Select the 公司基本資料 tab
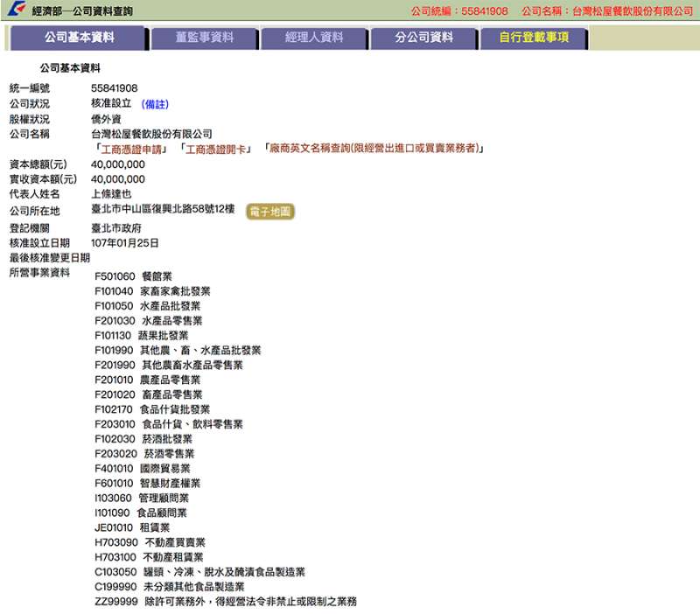The image size is (700, 614). point(80,38)
